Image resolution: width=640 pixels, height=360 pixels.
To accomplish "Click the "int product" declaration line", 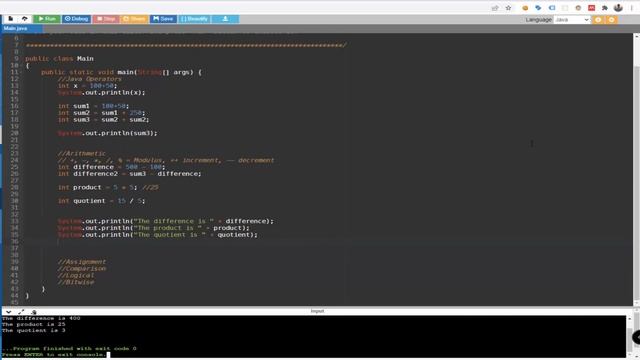I will pyautogui.click(x=108, y=187).
